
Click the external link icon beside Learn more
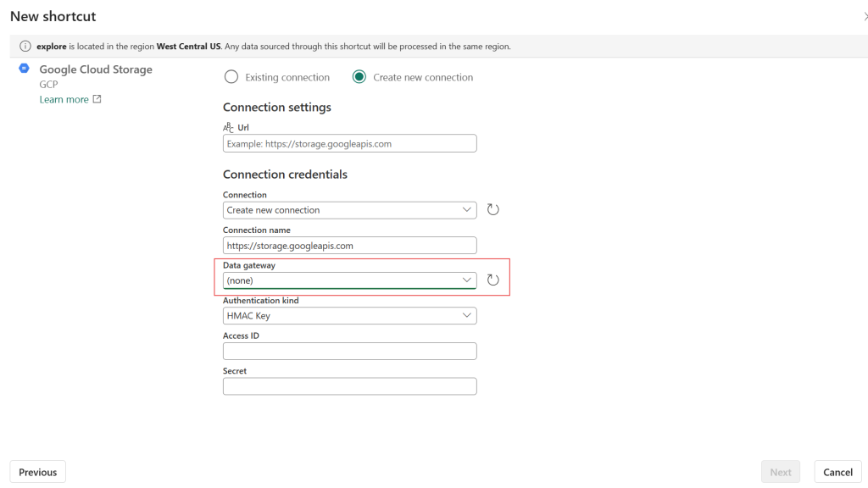(x=97, y=99)
